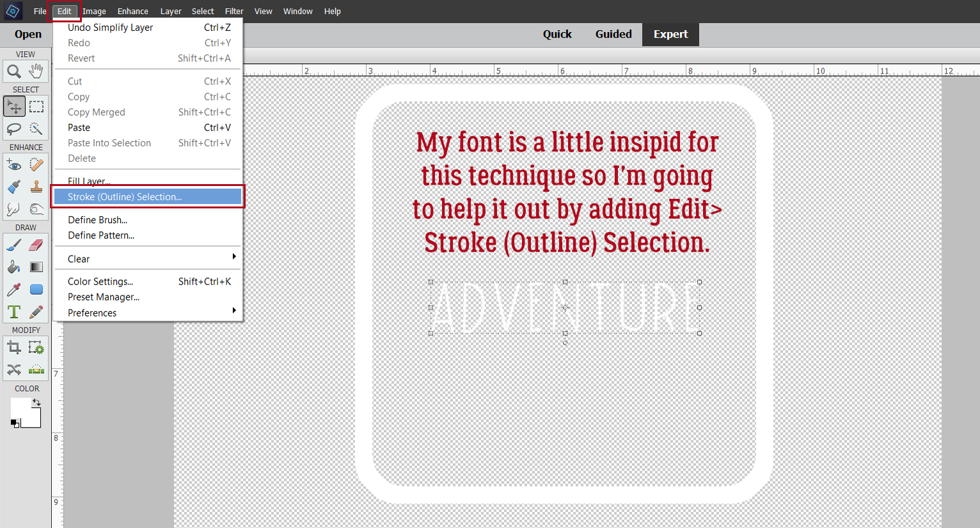Select the Pencil tool
This screenshot has height=528, width=980.
pos(36,312)
